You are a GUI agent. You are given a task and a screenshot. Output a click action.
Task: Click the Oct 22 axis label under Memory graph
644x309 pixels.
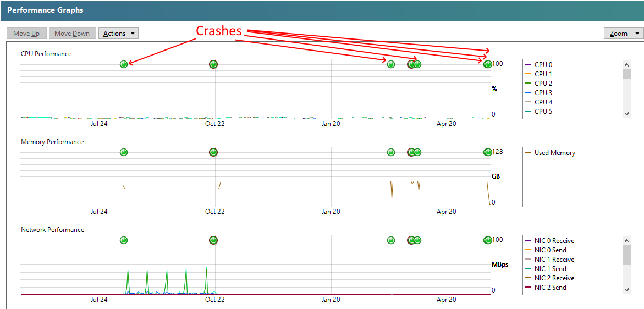215,212
